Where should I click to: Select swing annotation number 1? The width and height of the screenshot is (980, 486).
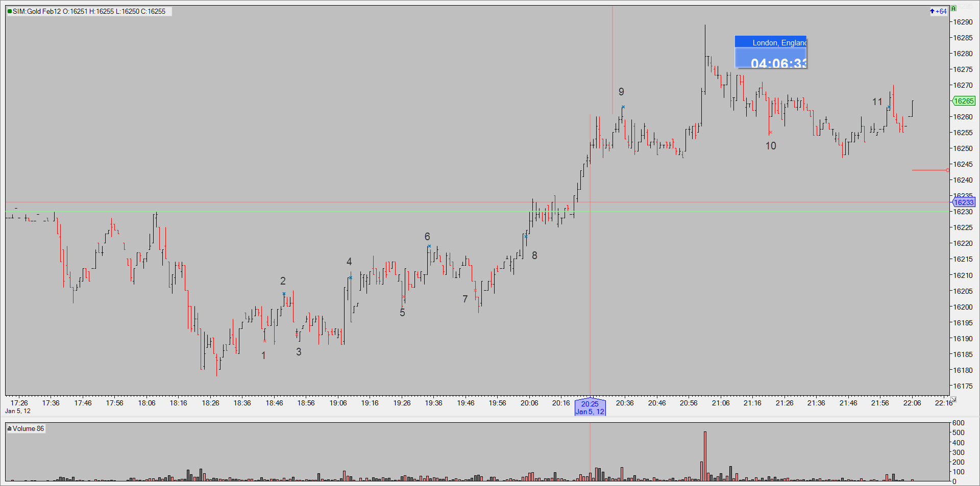coord(263,355)
